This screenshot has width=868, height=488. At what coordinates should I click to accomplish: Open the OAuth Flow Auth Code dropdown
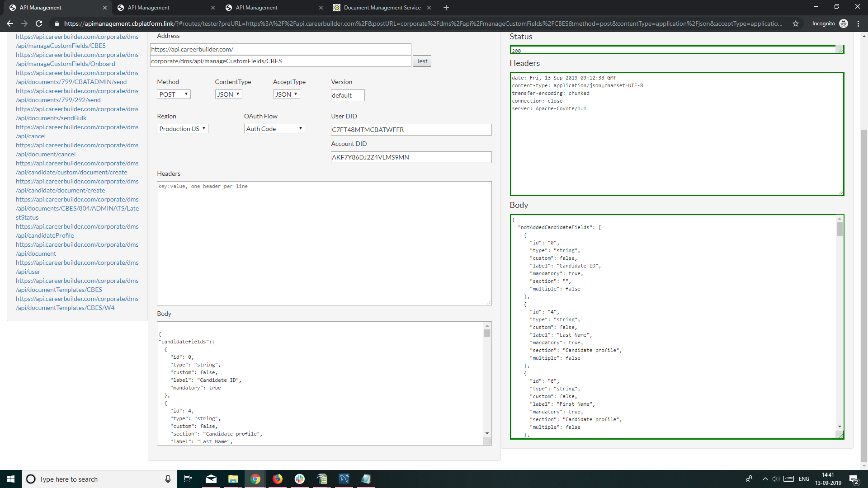(274, 129)
